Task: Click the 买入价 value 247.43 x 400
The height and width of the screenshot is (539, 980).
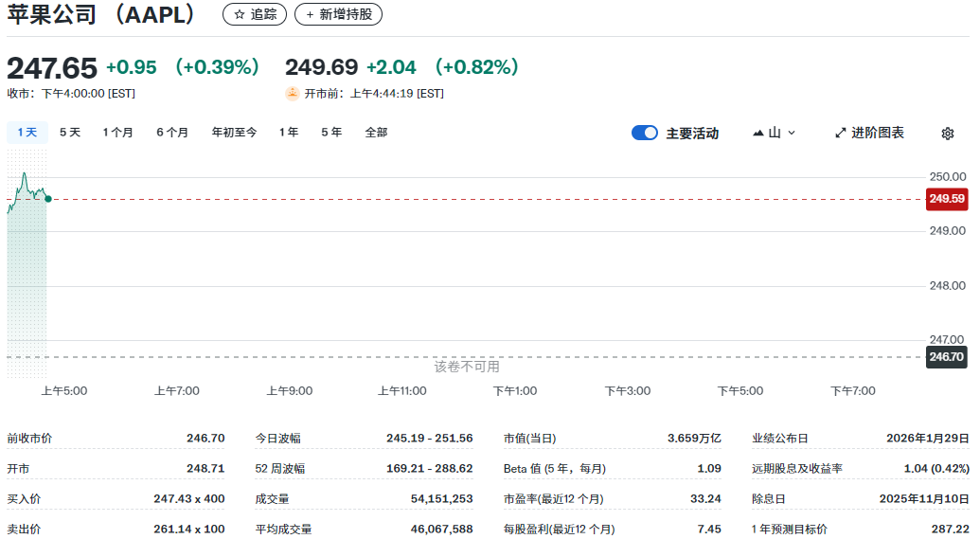Action: (189, 499)
